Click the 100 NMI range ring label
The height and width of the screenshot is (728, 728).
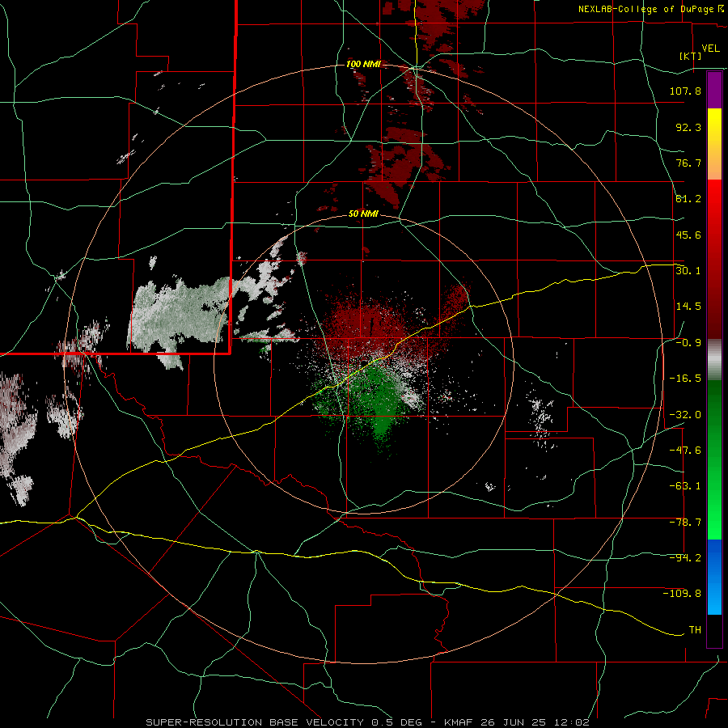tap(363, 64)
